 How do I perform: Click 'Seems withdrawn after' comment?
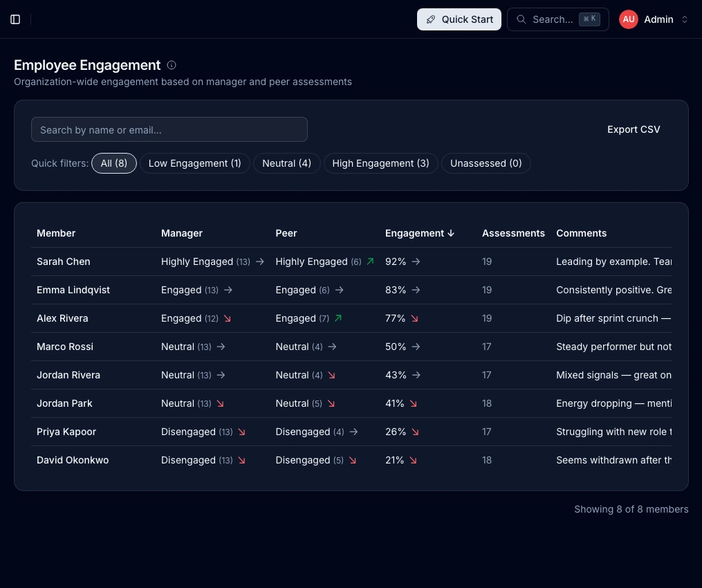tap(613, 460)
